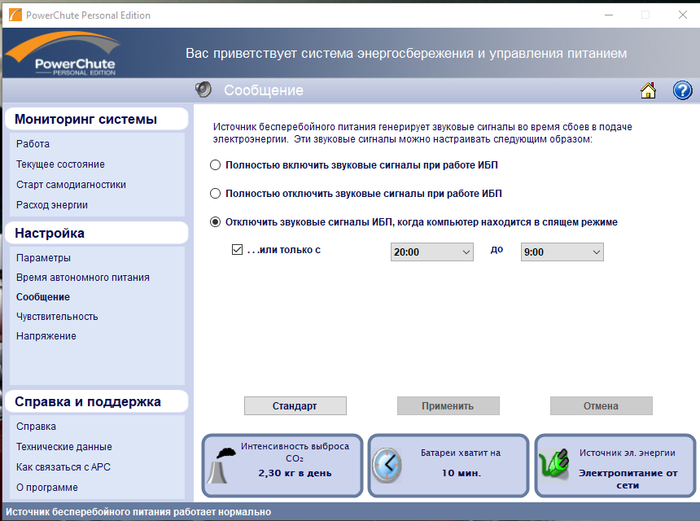
Task: Click the speaker icon beside Сообщение header
Action: pos(203,90)
